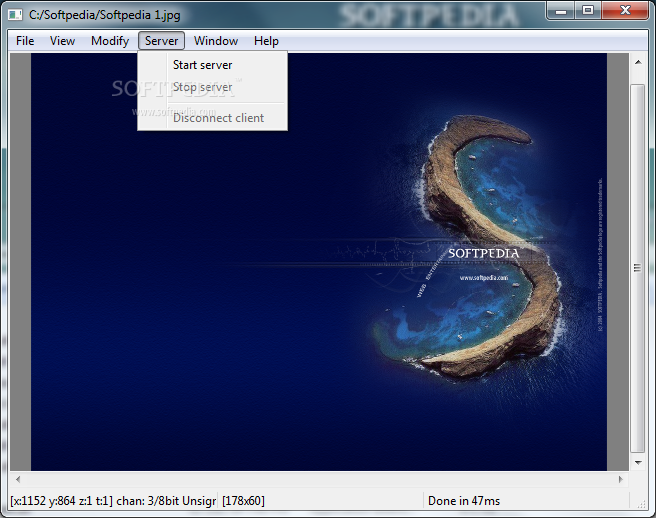Choose Start server from the menu
This screenshot has width=656, height=518.
point(213,65)
